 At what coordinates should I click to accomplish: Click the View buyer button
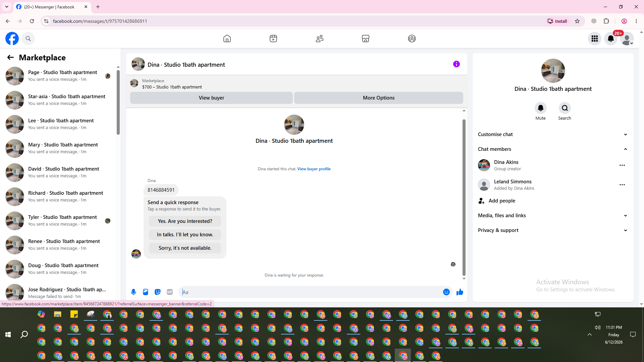coord(211,98)
